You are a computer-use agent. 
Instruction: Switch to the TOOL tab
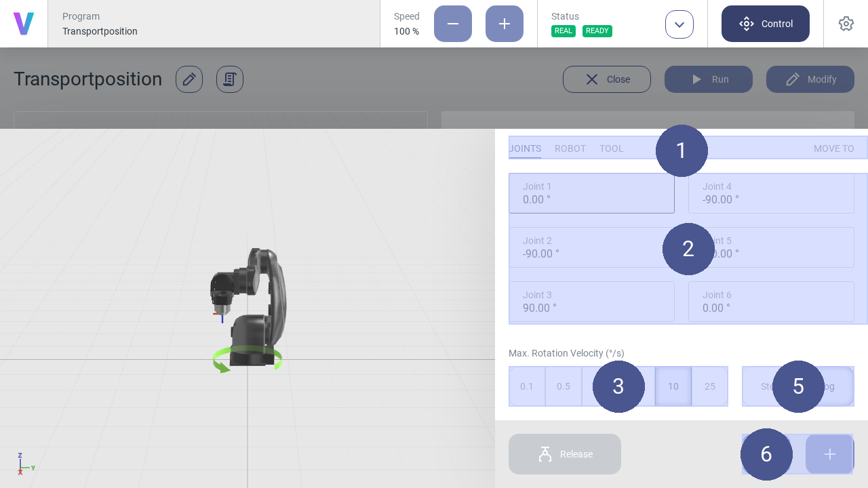point(611,148)
